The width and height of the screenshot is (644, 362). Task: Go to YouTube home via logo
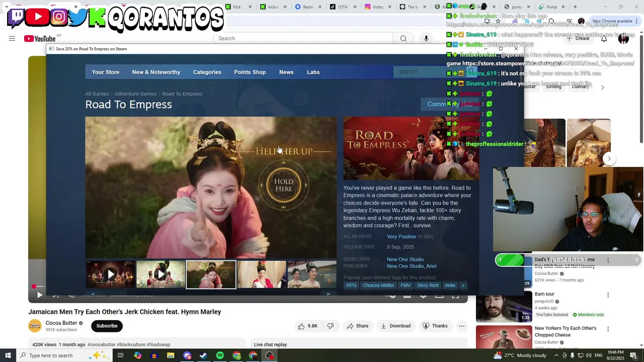[x=40, y=39]
